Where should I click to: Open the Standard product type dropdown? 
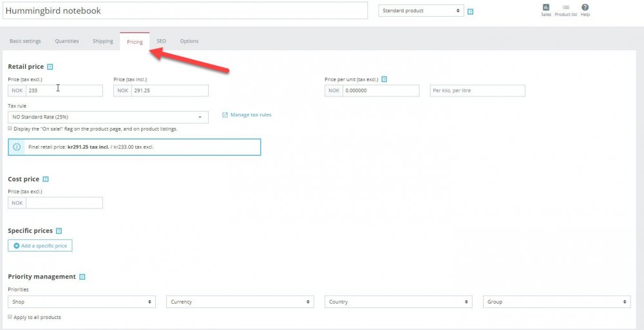tap(421, 11)
